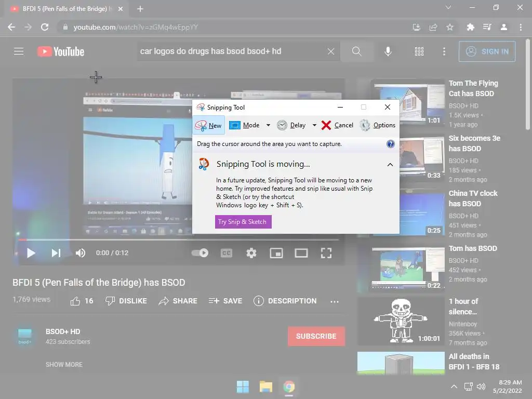Open the Mode button in Snipping Tool

pos(244,125)
